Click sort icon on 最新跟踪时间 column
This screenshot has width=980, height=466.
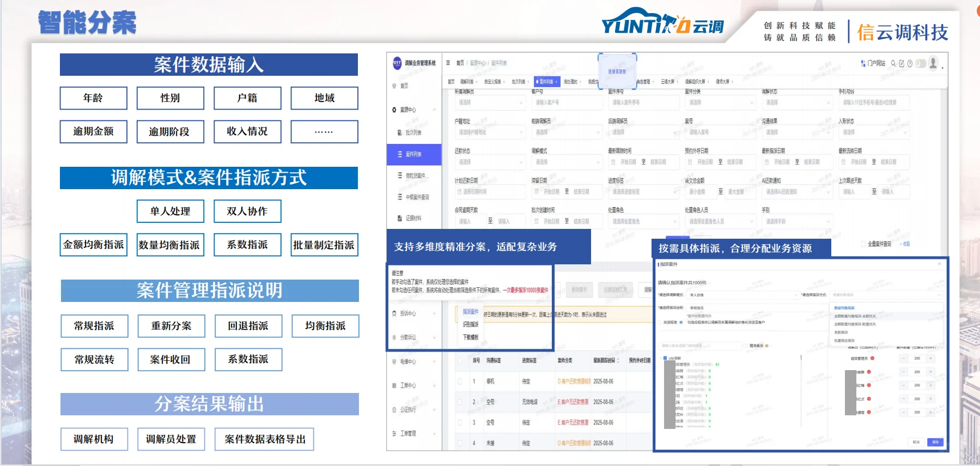point(618,360)
